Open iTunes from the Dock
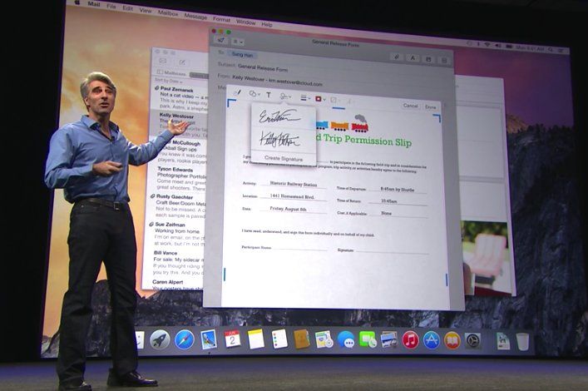Image resolution: width=588 pixels, height=391 pixels. click(410, 339)
